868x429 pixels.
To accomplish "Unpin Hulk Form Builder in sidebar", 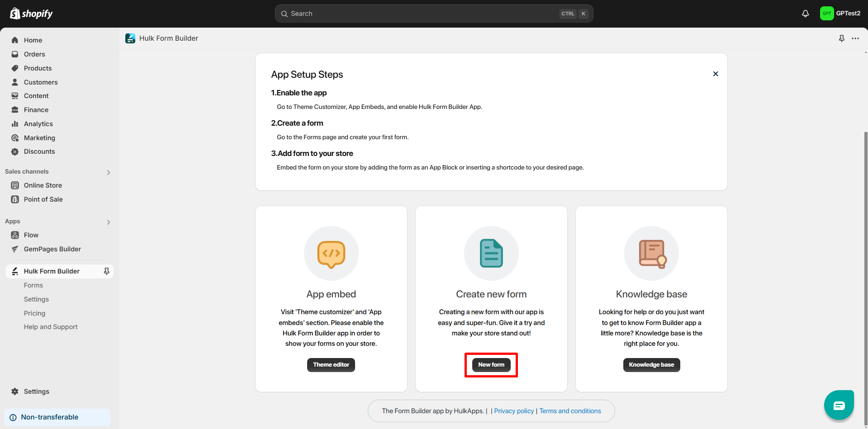I will [107, 271].
